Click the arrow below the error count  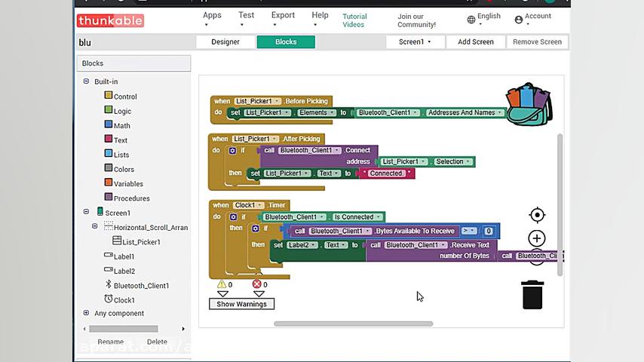[259, 294]
